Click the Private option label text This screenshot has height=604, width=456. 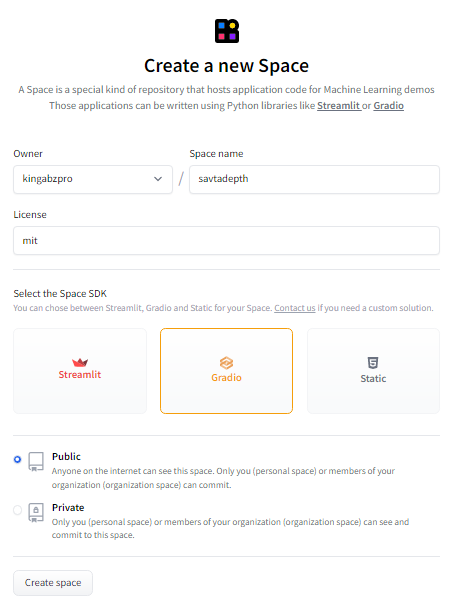click(x=68, y=508)
